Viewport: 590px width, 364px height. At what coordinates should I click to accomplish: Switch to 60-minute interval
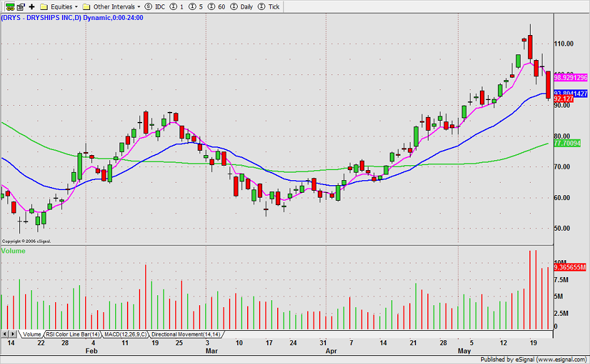point(216,7)
